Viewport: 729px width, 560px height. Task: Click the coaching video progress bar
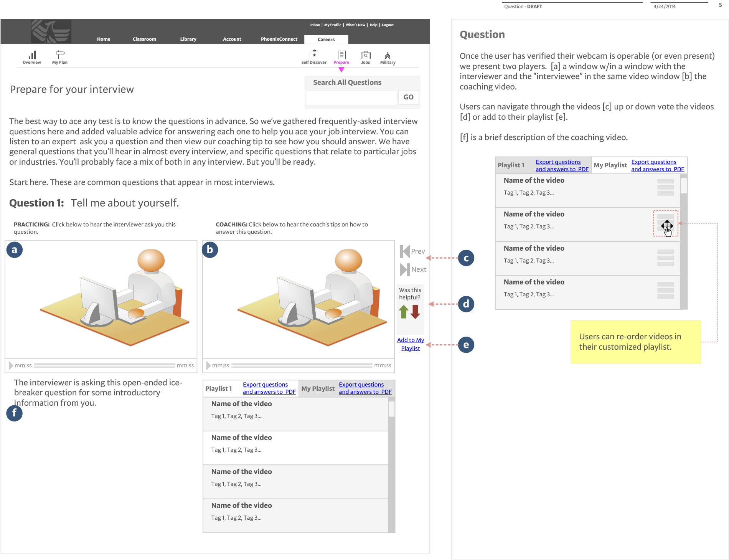click(302, 365)
